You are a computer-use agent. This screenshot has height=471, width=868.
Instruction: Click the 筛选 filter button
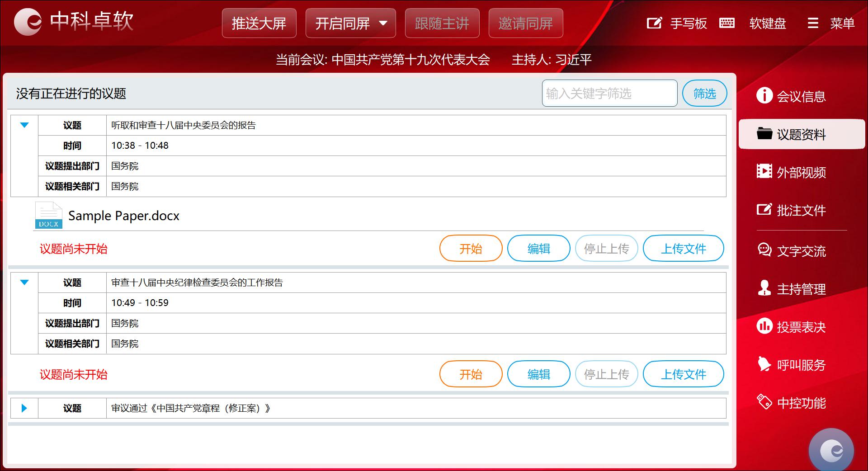705,94
